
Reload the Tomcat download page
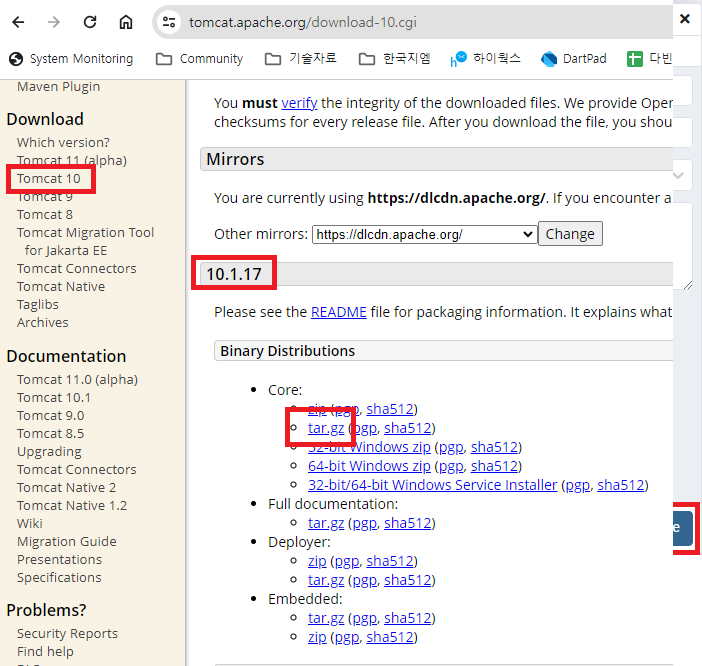pyautogui.click(x=90, y=22)
